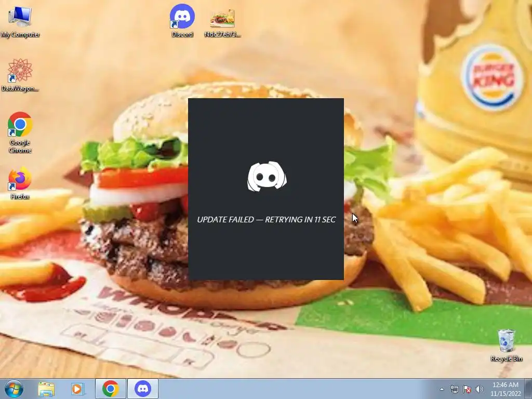Select the f4dc27eb73 burger image file

222,23
